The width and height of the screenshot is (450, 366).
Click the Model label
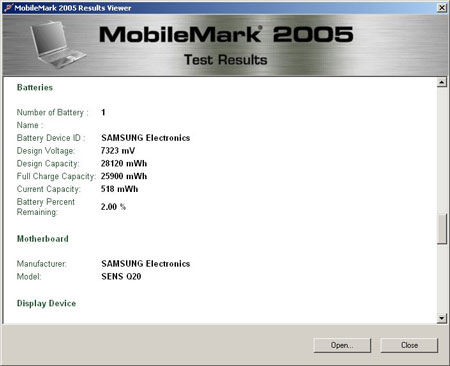click(x=29, y=277)
